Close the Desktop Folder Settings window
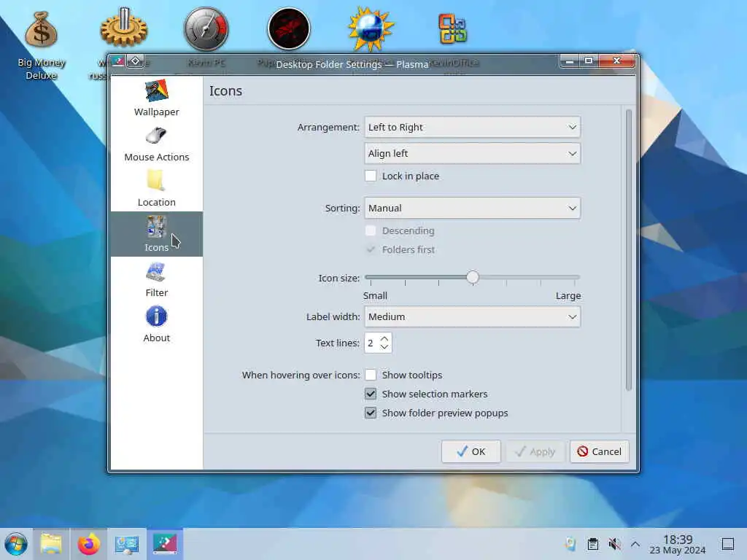 pos(617,61)
